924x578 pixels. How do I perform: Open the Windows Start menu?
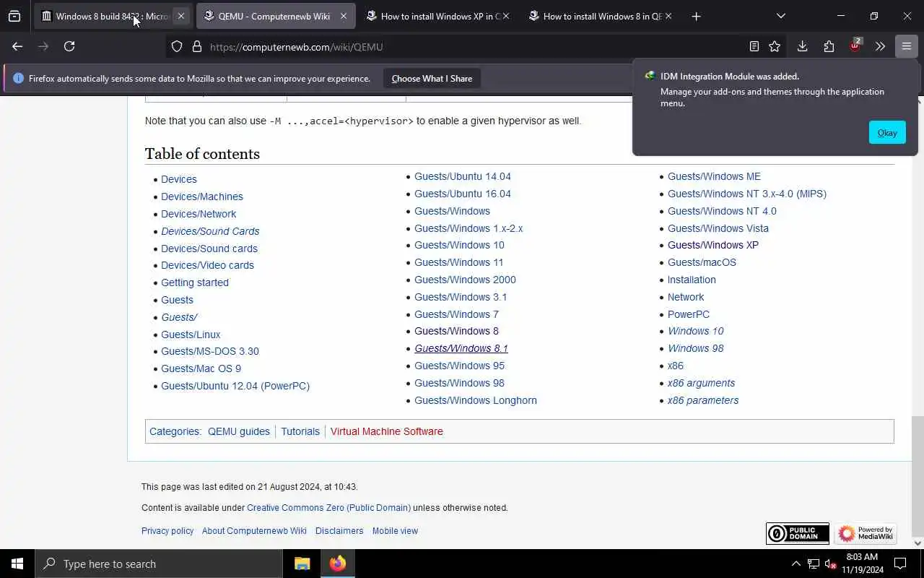pos(17,564)
